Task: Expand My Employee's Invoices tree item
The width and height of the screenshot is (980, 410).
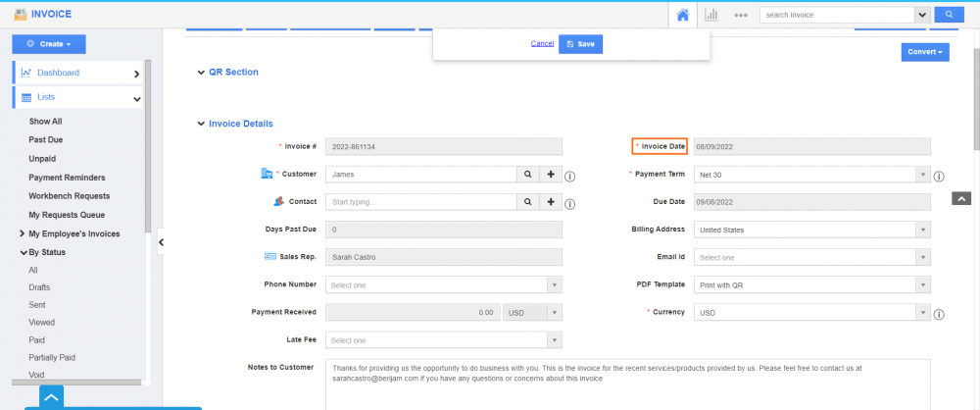Action: coord(23,233)
